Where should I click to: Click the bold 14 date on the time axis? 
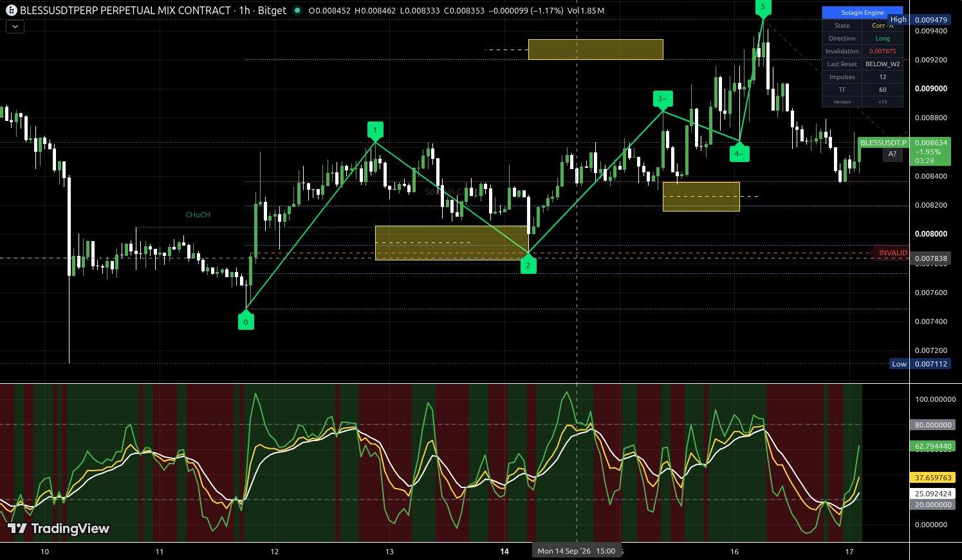504,551
